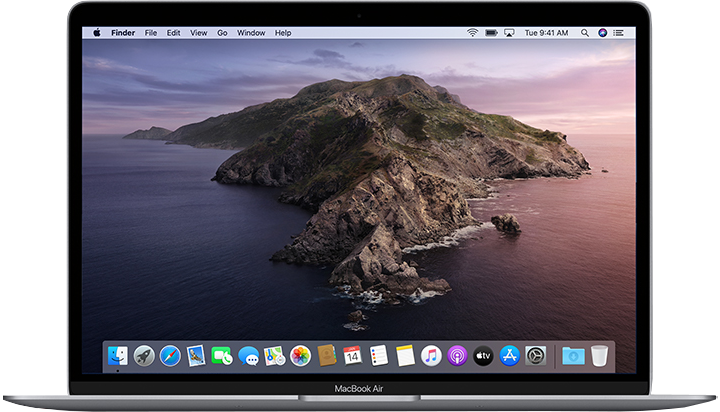Launch the App Store from dock
This screenshot has height=412, width=720.
coord(509,356)
